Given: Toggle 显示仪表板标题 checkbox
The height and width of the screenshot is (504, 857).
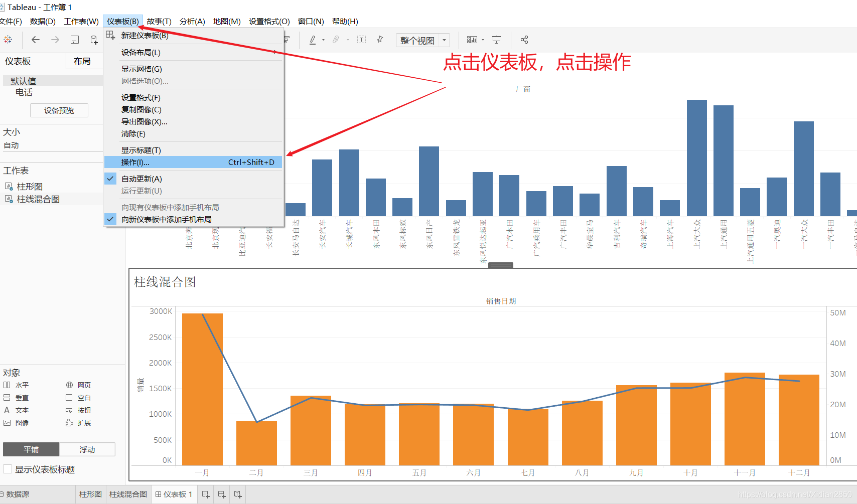Looking at the screenshot, I should click(x=8, y=469).
